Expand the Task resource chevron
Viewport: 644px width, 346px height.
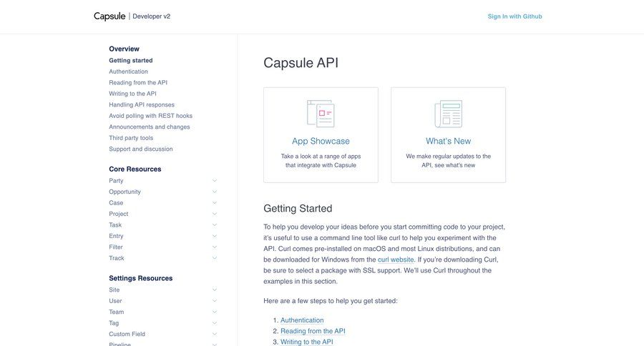(214, 225)
